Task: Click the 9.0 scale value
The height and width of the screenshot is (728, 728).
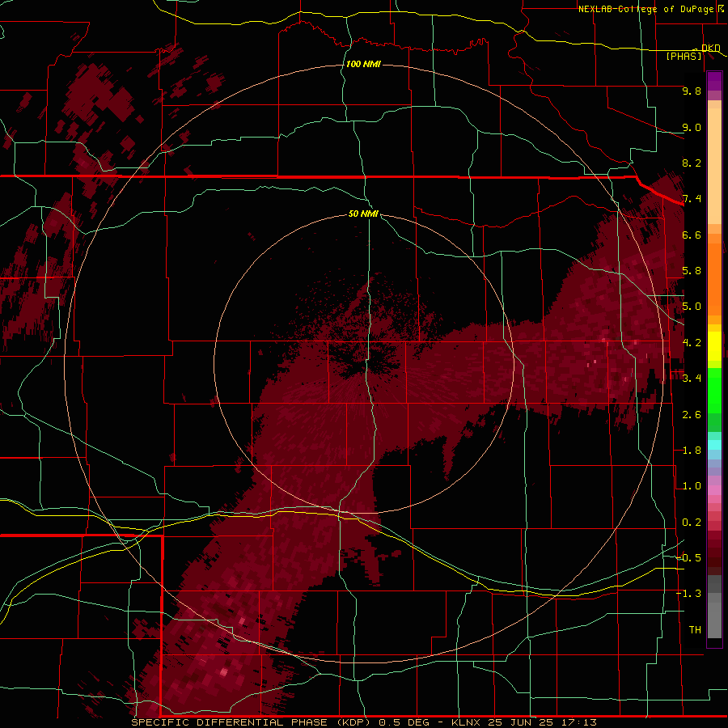Action: point(692,127)
